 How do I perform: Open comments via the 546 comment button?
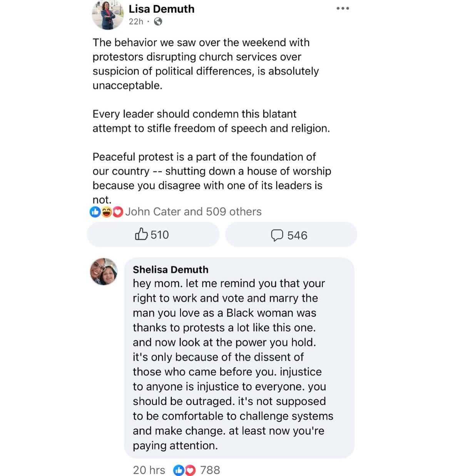[291, 235]
